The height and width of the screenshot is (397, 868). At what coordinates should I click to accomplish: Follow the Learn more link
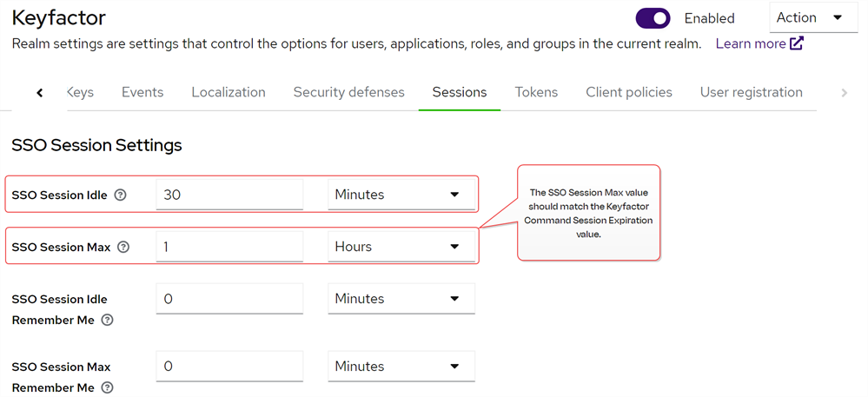pyautogui.click(x=750, y=43)
